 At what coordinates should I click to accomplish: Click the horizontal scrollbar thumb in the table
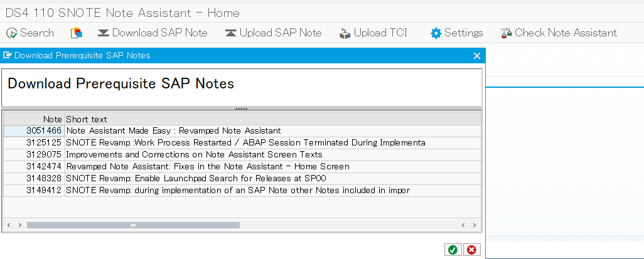pos(133,225)
